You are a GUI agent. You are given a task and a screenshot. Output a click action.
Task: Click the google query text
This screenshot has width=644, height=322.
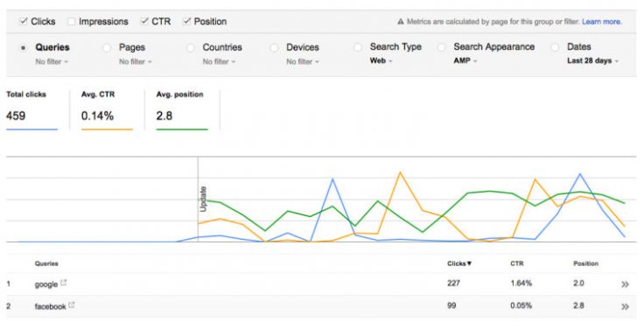(46, 284)
